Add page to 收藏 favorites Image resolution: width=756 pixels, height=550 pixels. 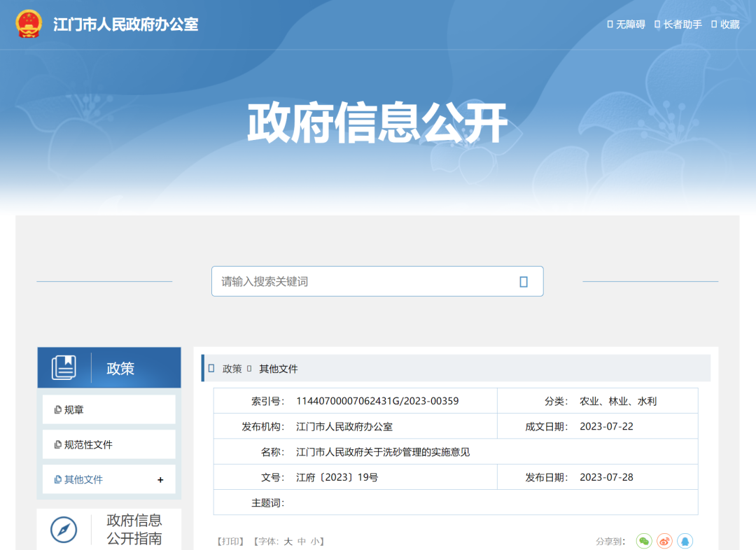(725, 24)
